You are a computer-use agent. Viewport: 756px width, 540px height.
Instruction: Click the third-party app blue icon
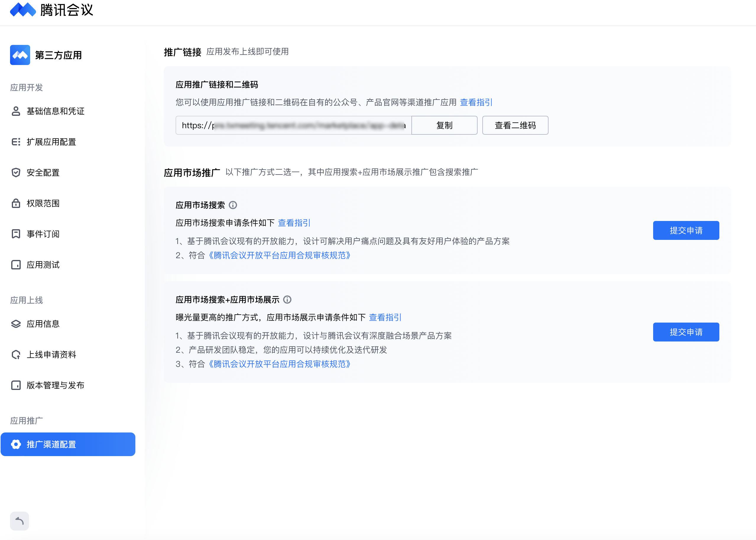pos(20,55)
